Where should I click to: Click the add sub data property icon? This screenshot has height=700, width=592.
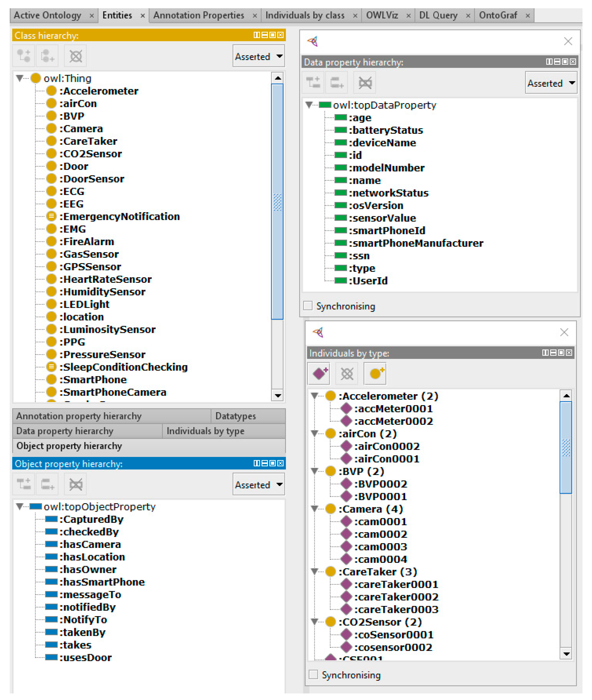tap(314, 83)
